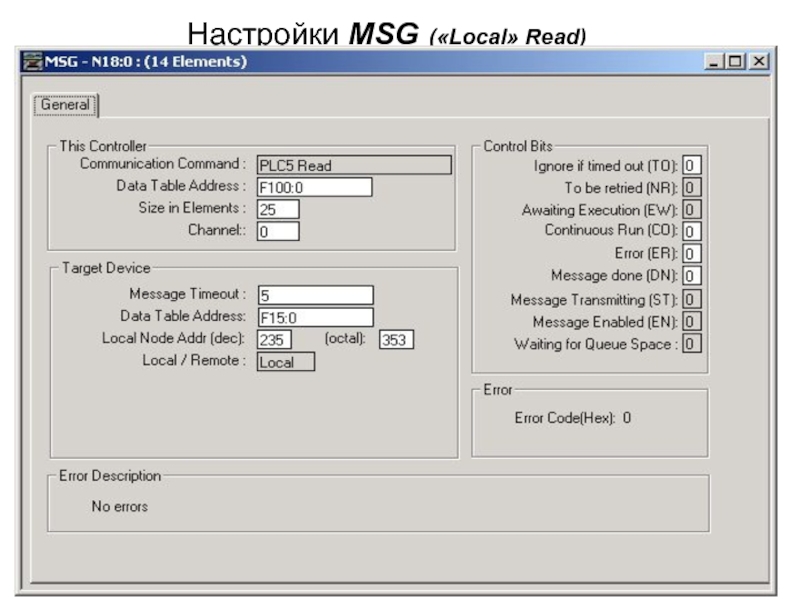Click Local Node Addr decimal field 235
The height and width of the screenshot is (600, 800).
point(274,340)
